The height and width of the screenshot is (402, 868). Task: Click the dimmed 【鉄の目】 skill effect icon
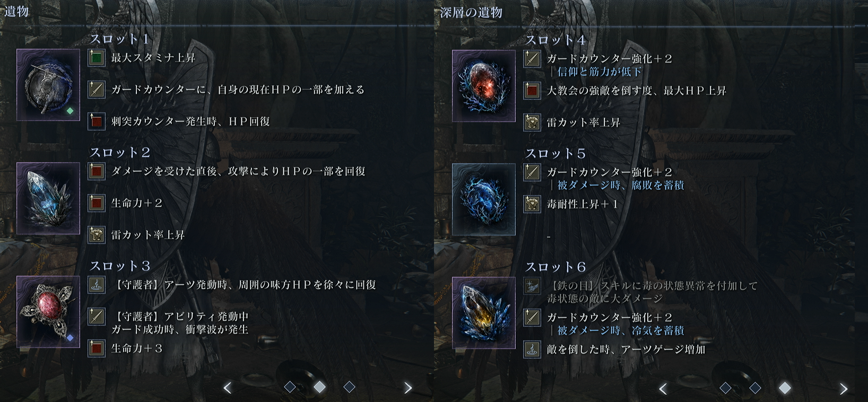(x=532, y=286)
